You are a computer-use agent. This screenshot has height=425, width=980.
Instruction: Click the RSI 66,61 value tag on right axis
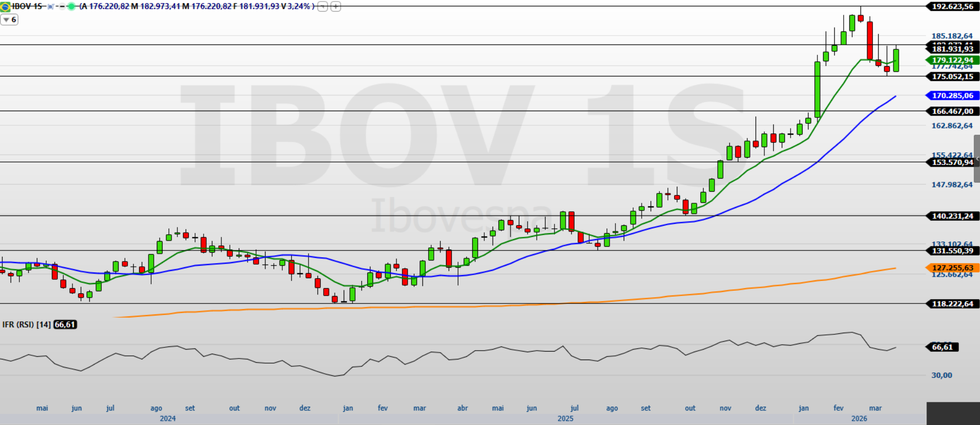tap(943, 347)
